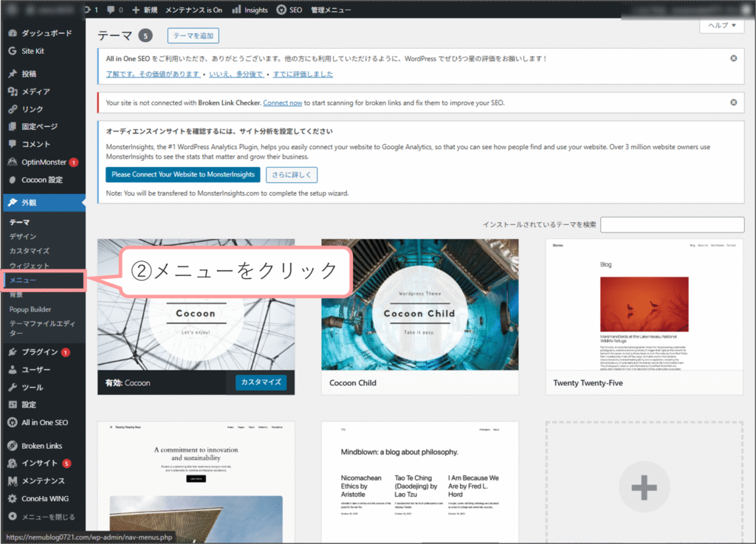The image size is (756, 544).
Task: Open the Users icon in sidebar
Action: tap(13, 370)
